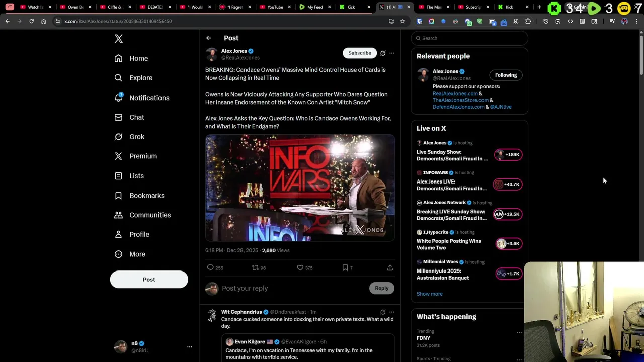Switch to the My Feed tab
644x362 pixels.
(x=314, y=7)
